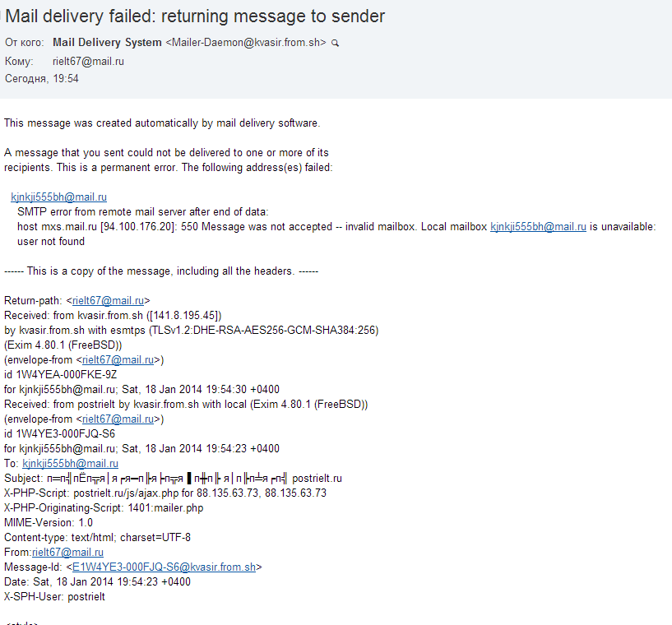Click the От кого label

(x=24, y=43)
